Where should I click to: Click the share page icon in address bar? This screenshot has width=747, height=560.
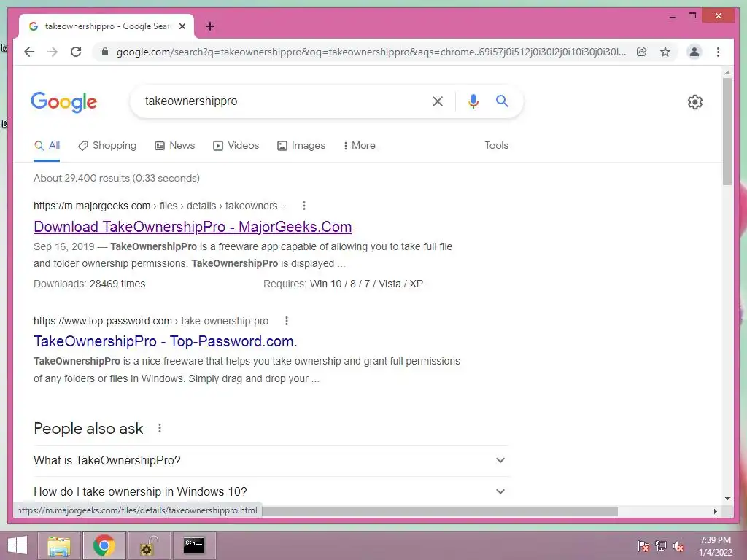click(642, 52)
